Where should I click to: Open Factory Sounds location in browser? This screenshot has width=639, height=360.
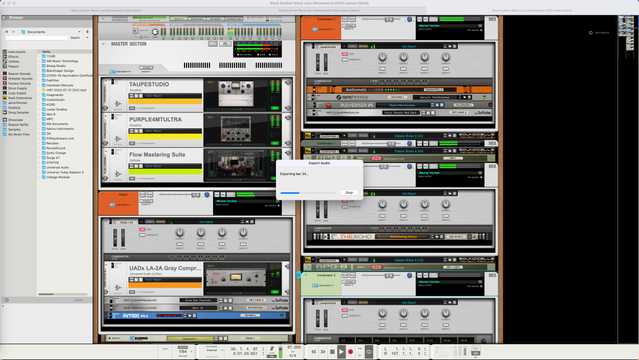(x=19, y=83)
